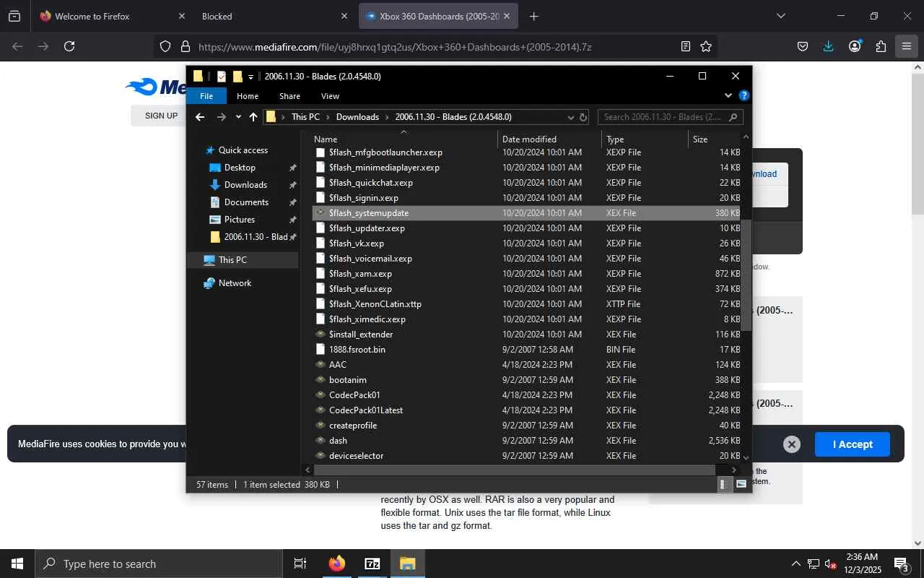Click the muted volume icon in system tray
Screen dimensions: 924x578
pyautogui.click(x=831, y=564)
